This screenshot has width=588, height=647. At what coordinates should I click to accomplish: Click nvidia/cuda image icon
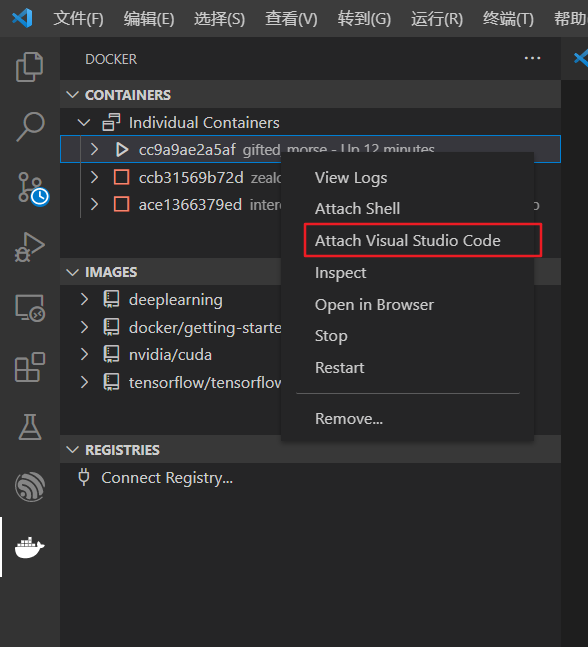pos(111,354)
